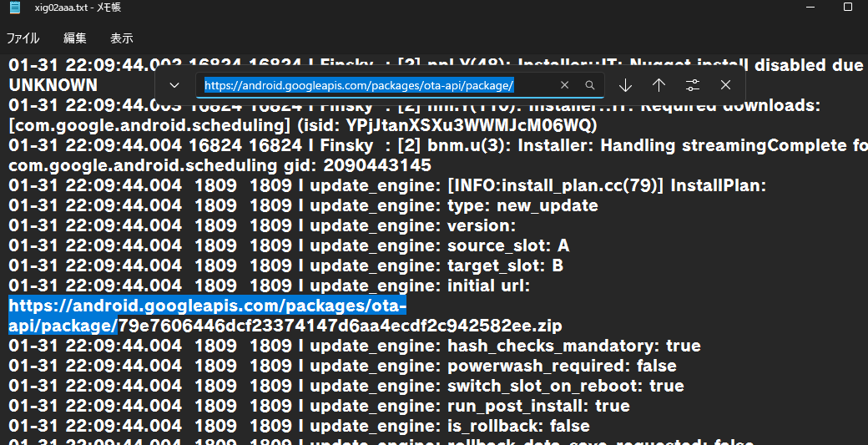Screen dimensions: 868x445
Task: Expand the replace chevron in find bar
Action: pyautogui.click(x=174, y=85)
